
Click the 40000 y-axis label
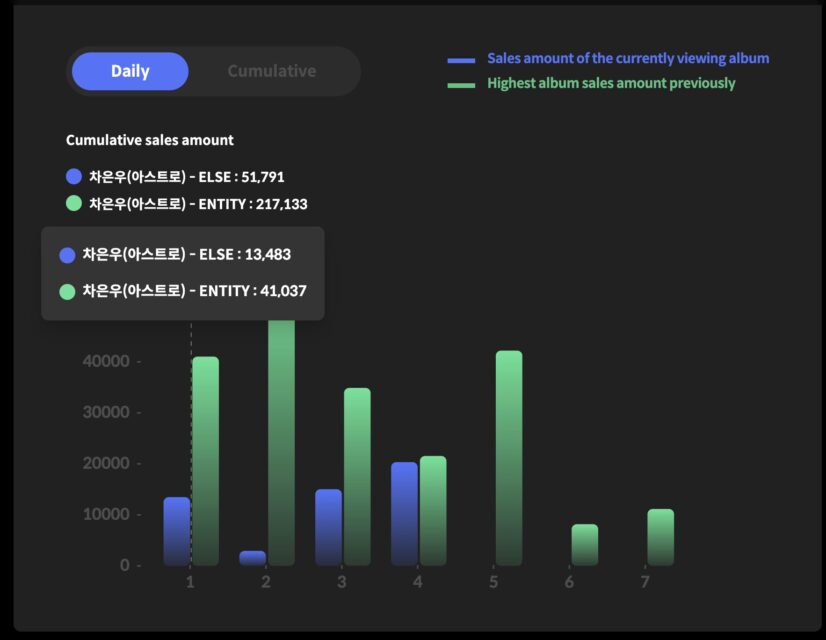tap(105, 361)
